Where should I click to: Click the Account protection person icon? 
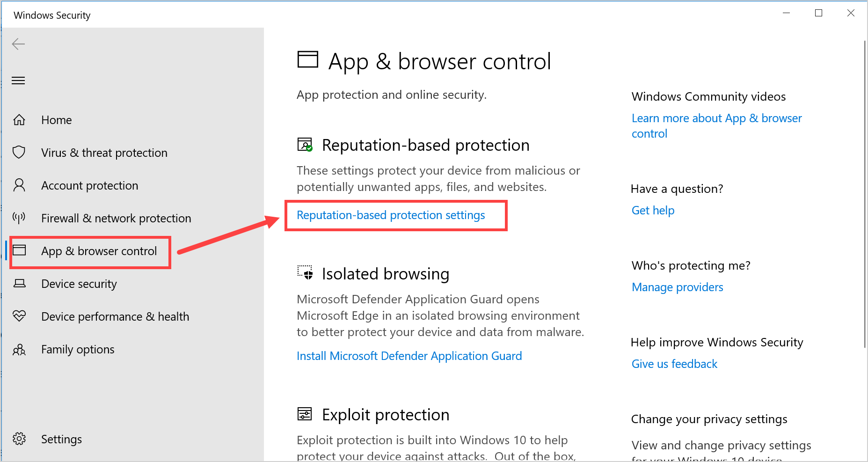click(19, 185)
